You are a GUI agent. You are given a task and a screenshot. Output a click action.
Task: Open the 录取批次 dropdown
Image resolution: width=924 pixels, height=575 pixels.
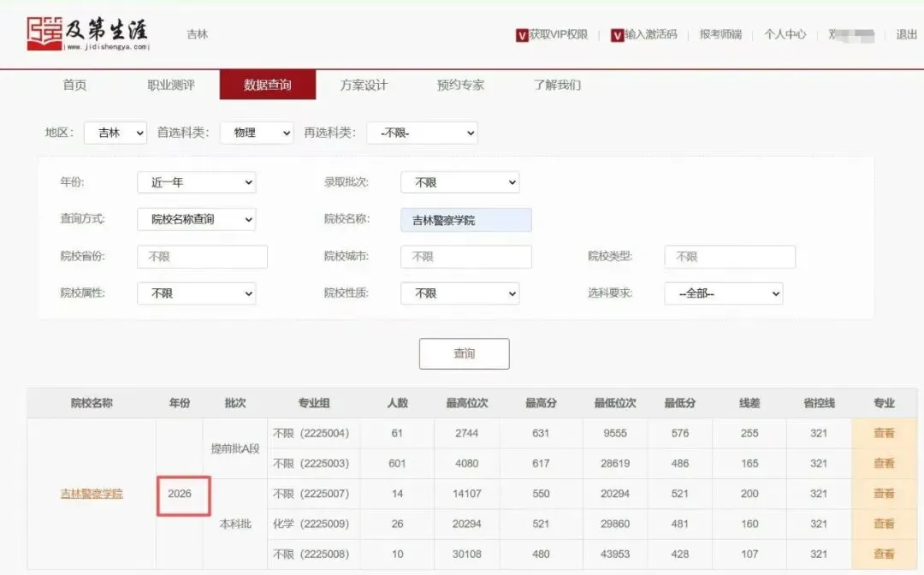click(459, 182)
